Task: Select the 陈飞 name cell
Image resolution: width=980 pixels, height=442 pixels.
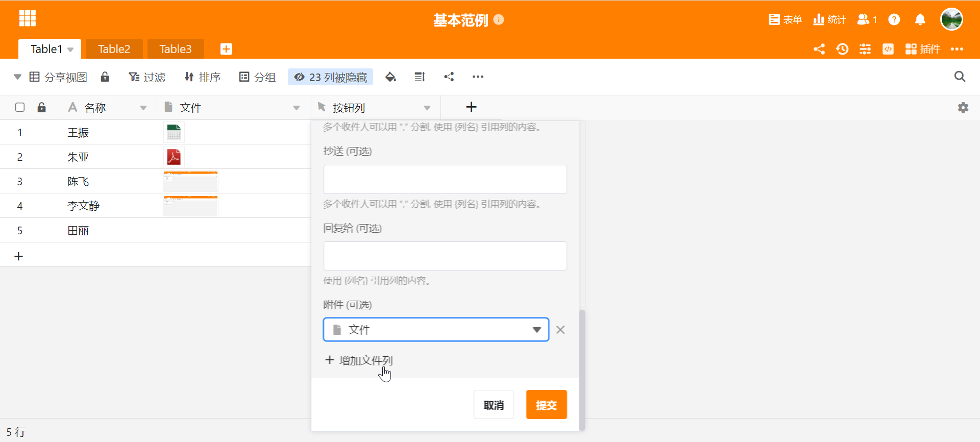Action: (109, 181)
